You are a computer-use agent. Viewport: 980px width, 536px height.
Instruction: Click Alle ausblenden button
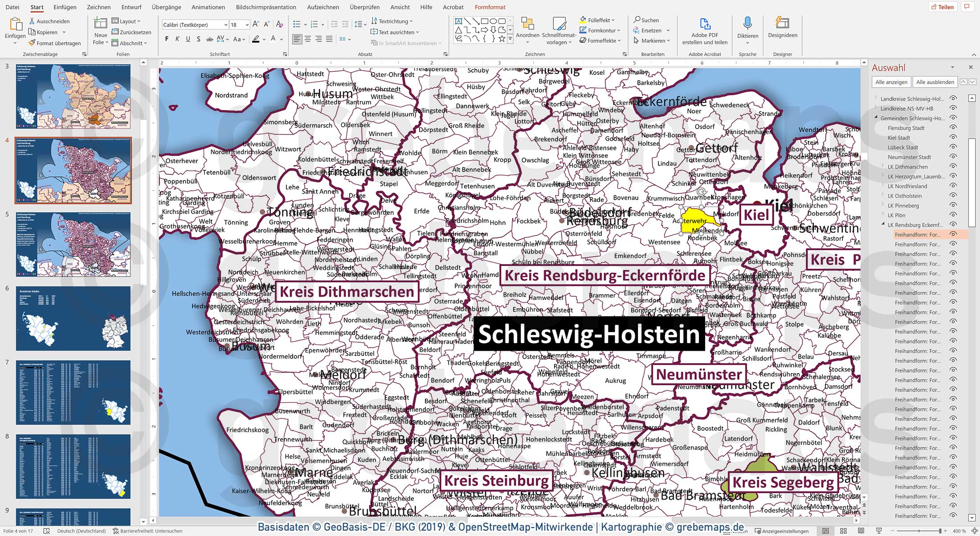[935, 82]
